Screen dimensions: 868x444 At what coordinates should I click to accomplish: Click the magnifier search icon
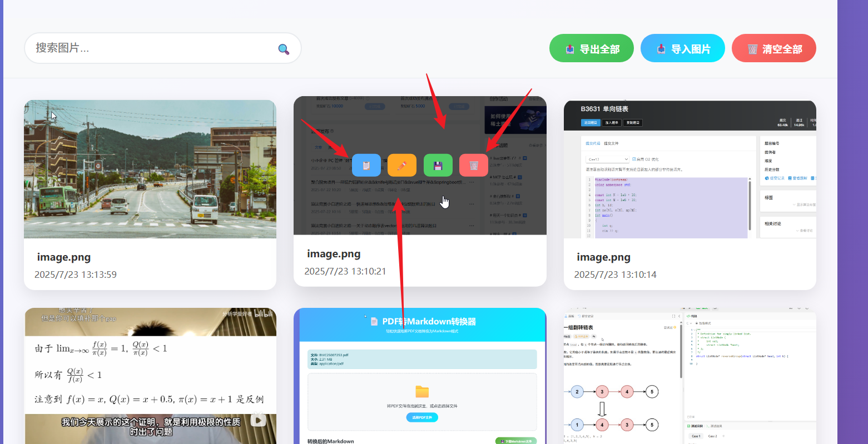tap(284, 49)
